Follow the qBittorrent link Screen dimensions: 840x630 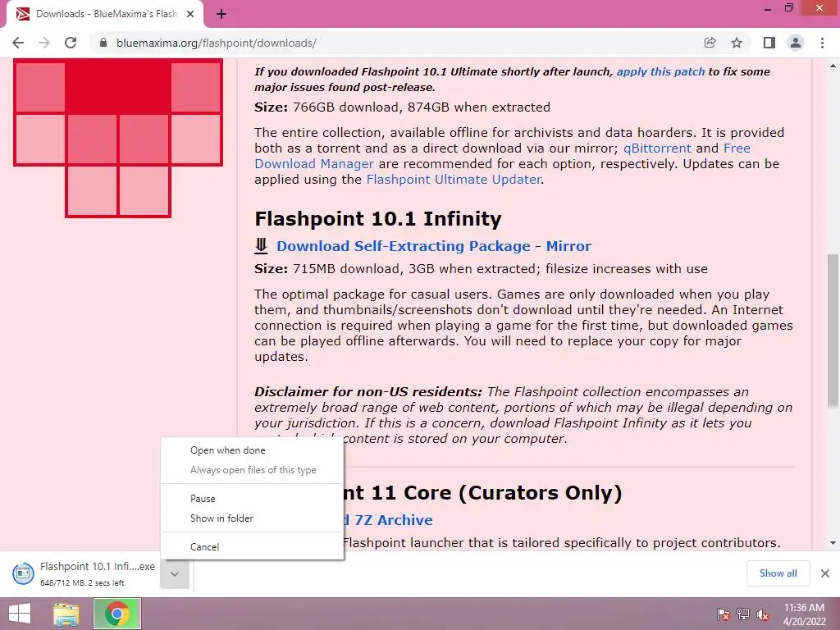tap(657, 148)
